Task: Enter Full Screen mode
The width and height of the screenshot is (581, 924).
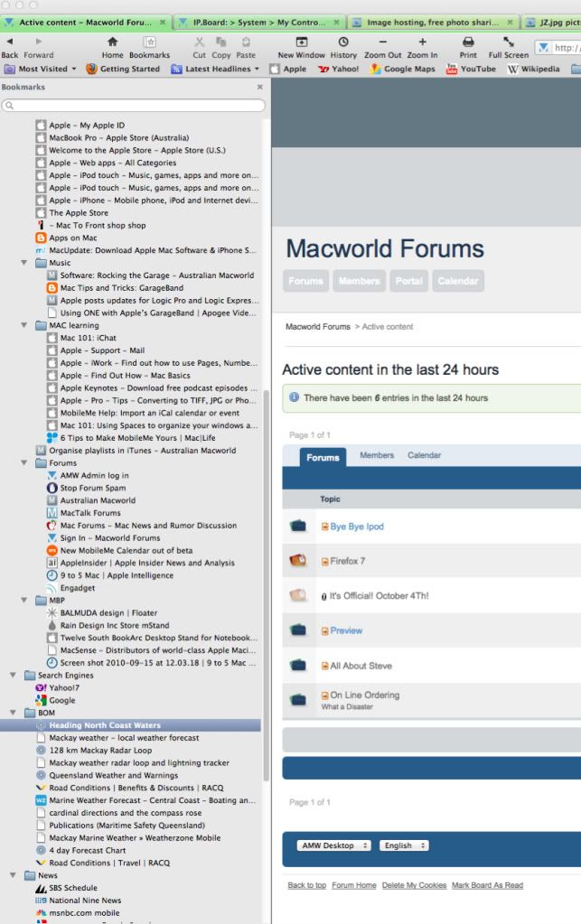Action: click(508, 42)
